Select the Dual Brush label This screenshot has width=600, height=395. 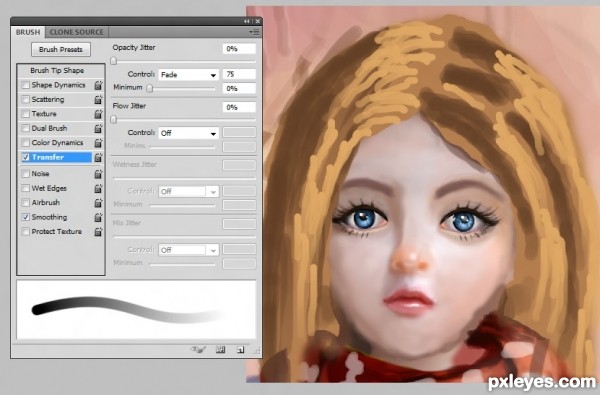pos(49,128)
